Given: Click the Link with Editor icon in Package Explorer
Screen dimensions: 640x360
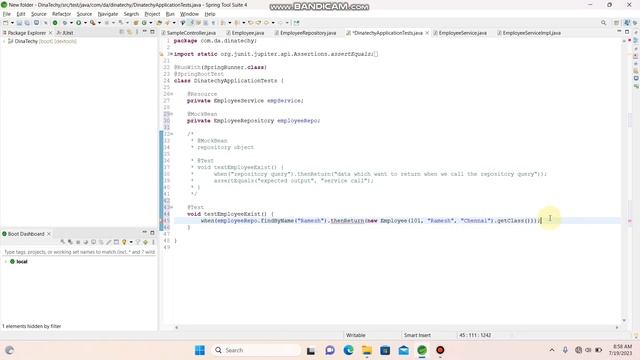Looking at the screenshot, I should pyautogui.click(x=129, y=32).
